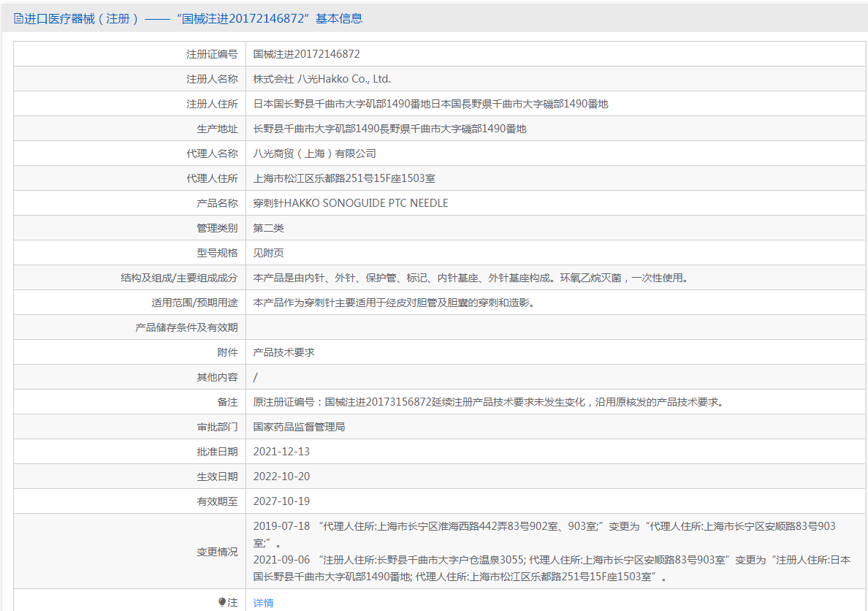Click the 产品技术要求 attachment entry
Screen dimensions: 868x611
point(283,352)
